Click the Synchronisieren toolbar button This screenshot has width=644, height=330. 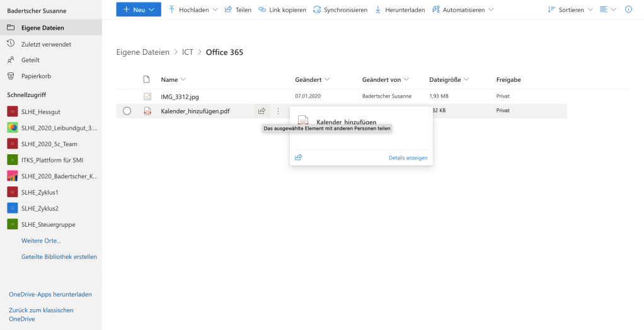pos(340,10)
